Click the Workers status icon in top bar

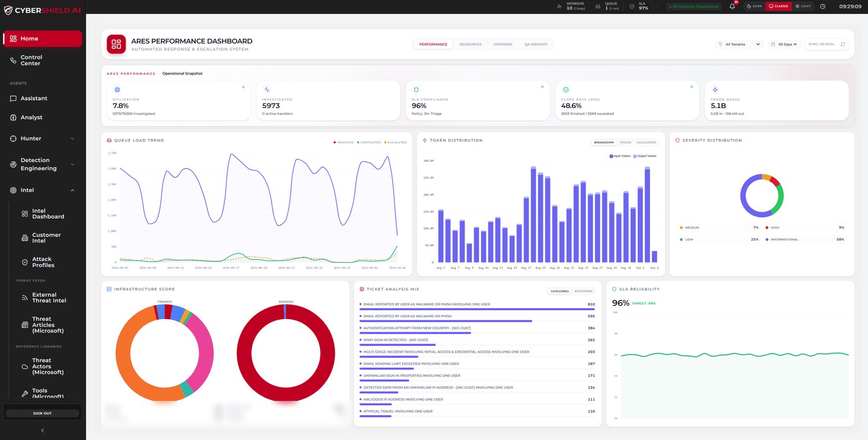pos(559,6)
